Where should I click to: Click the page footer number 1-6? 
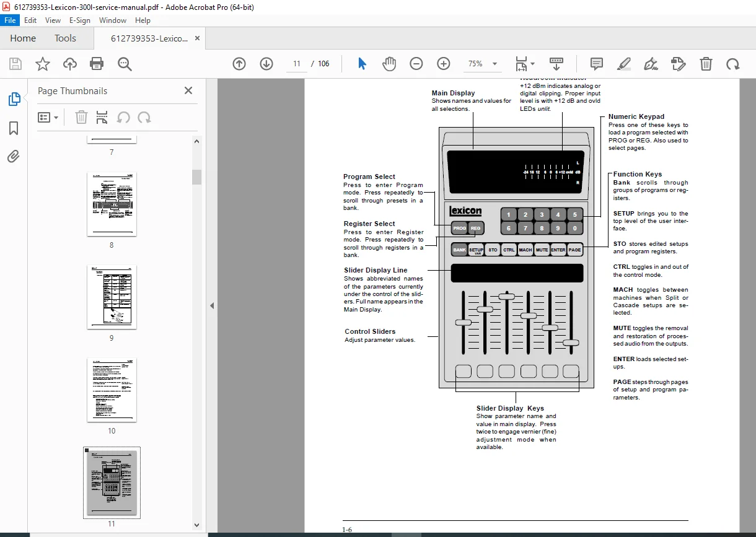(347, 530)
